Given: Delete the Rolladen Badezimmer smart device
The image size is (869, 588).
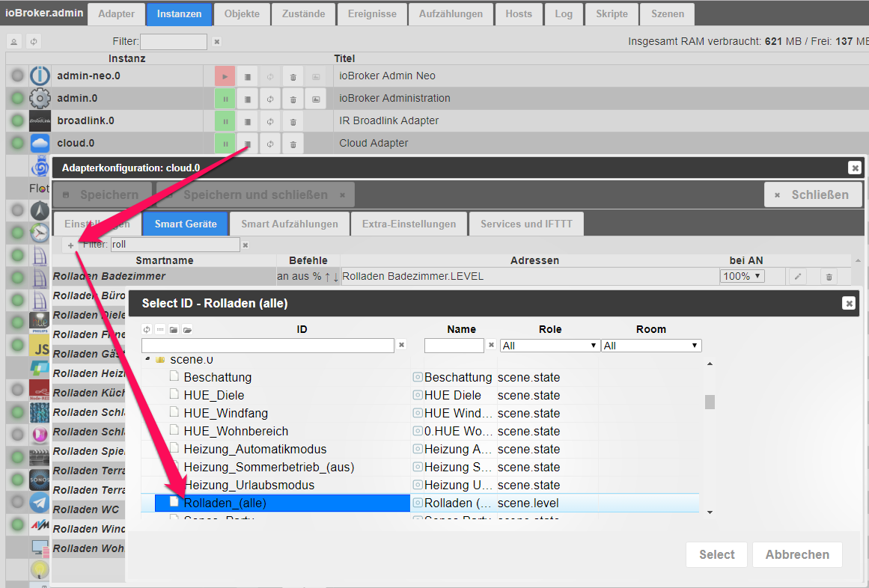Looking at the screenshot, I should click(x=829, y=277).
